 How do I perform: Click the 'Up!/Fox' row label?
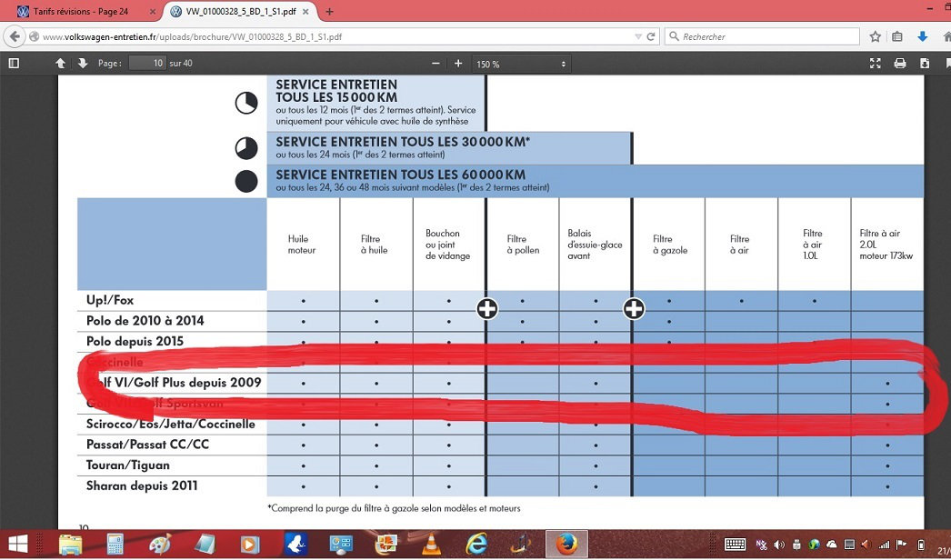pyautogui.click(x=110, y=300)
